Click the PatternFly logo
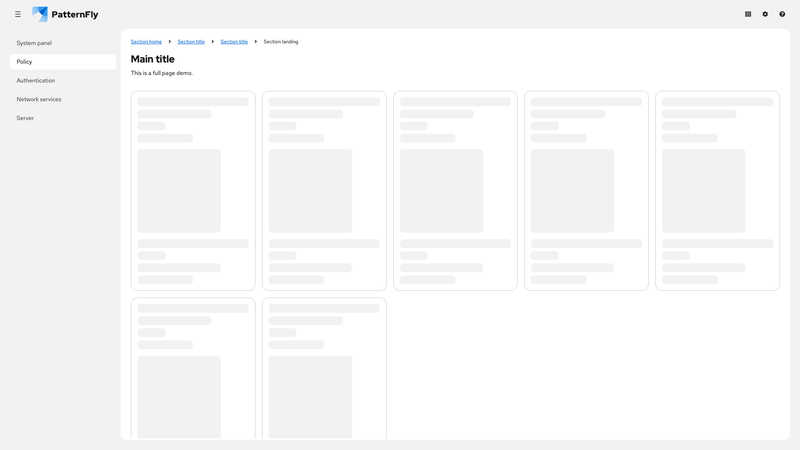Screen dimensions: 800x450 coord(65,14)
